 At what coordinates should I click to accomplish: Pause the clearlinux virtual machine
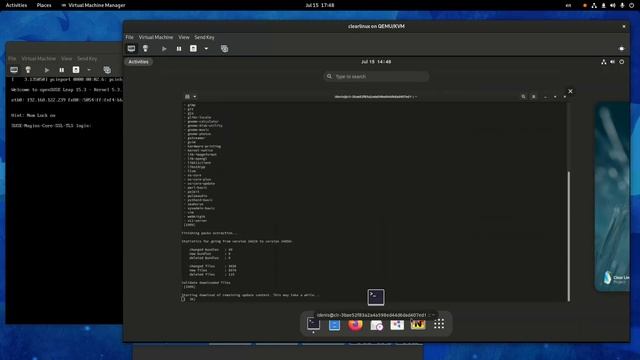[179, 49]
